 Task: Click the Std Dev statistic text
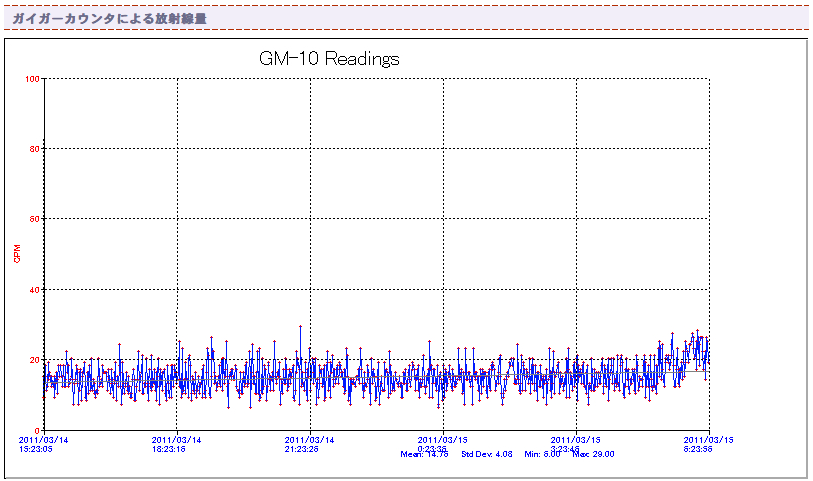coord(486,454)
